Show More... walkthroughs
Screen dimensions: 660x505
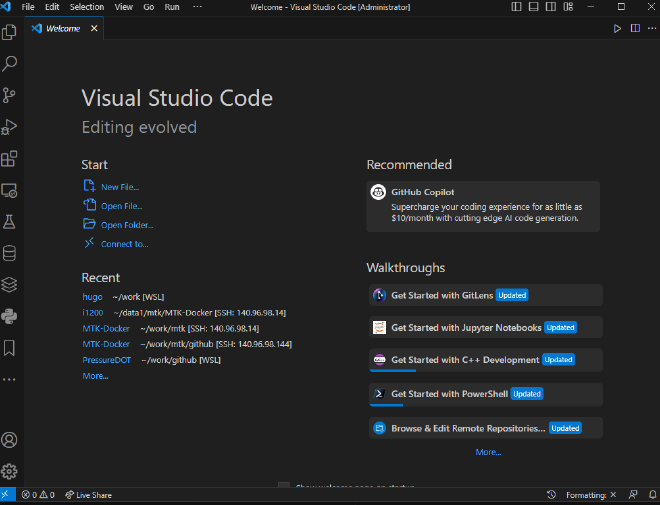(x=488, y=452)
